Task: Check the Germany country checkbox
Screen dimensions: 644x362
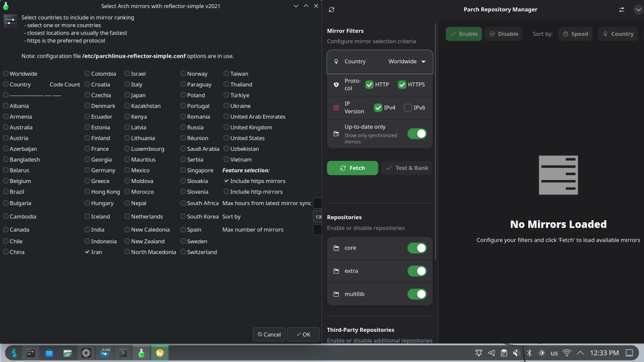Action: click(x=88, y=170)
